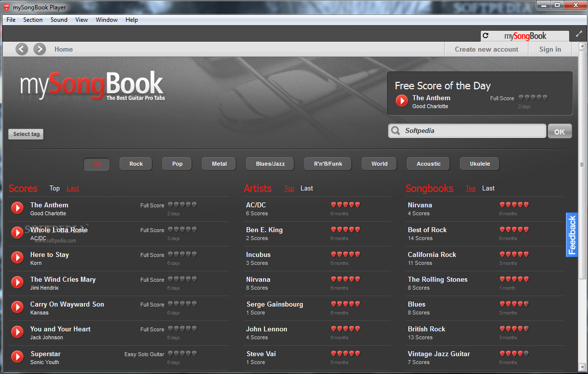Click the search field containing Softpedia
The width and height of the screenshot is (588, 374).
point(467,131)
